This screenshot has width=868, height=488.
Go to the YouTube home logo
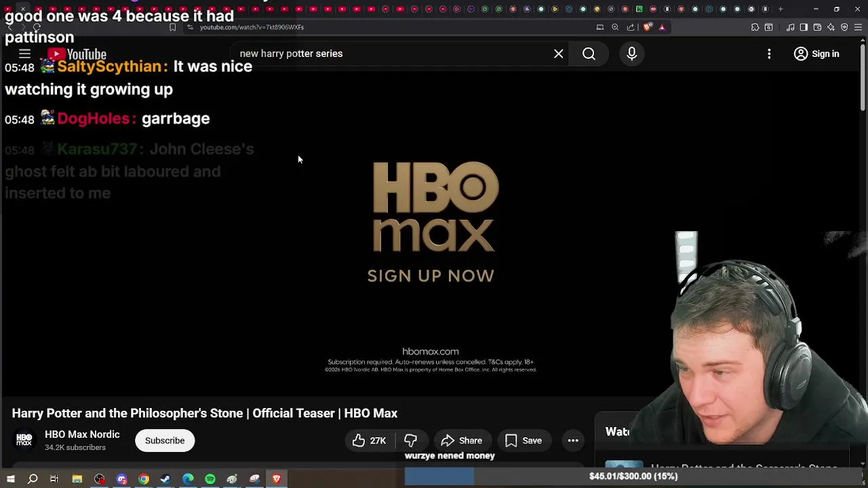click(x=77, y=54)
